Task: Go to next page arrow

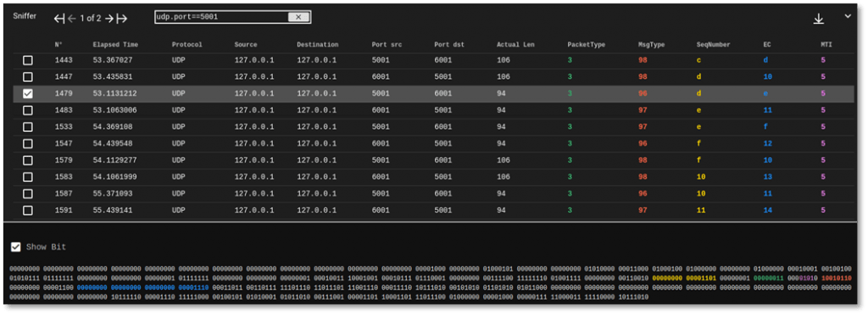Action: point(109,19)
